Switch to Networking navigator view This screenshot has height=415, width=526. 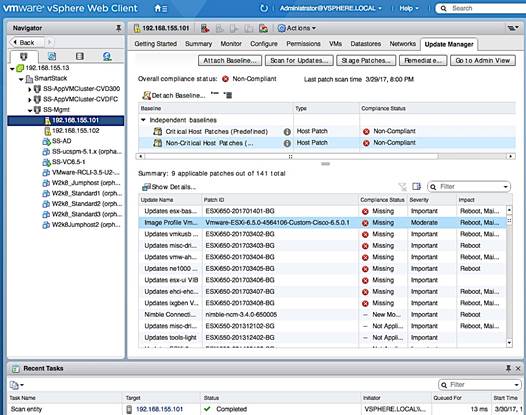(107, 56)
